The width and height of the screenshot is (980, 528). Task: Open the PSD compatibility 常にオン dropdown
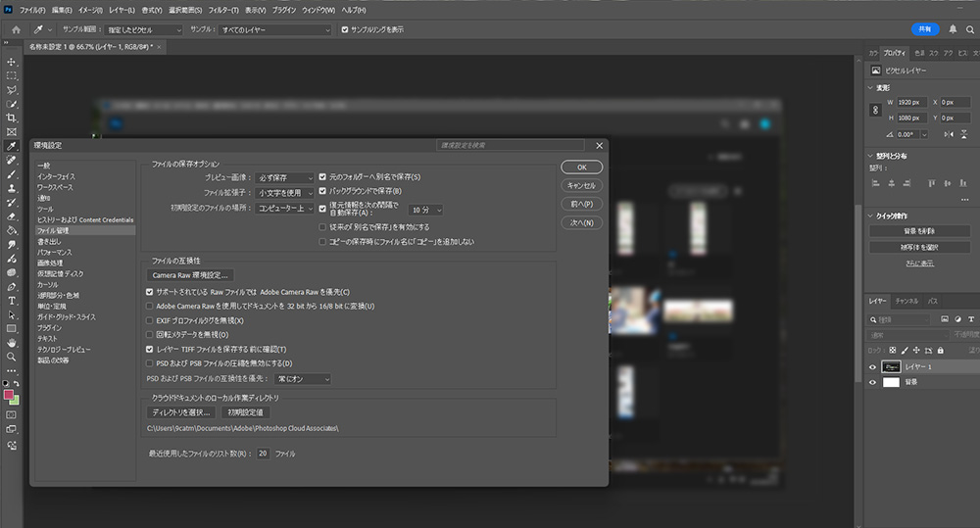pyautogui.click(x=302, y=378)
